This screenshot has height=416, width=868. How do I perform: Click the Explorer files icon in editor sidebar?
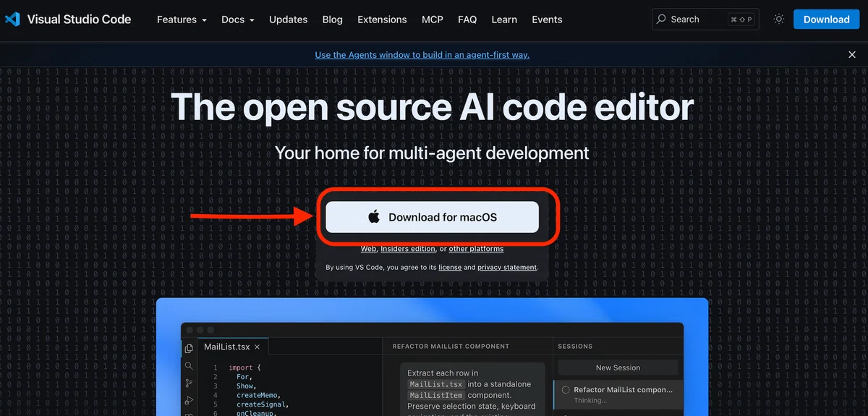(x=189, y=348)
